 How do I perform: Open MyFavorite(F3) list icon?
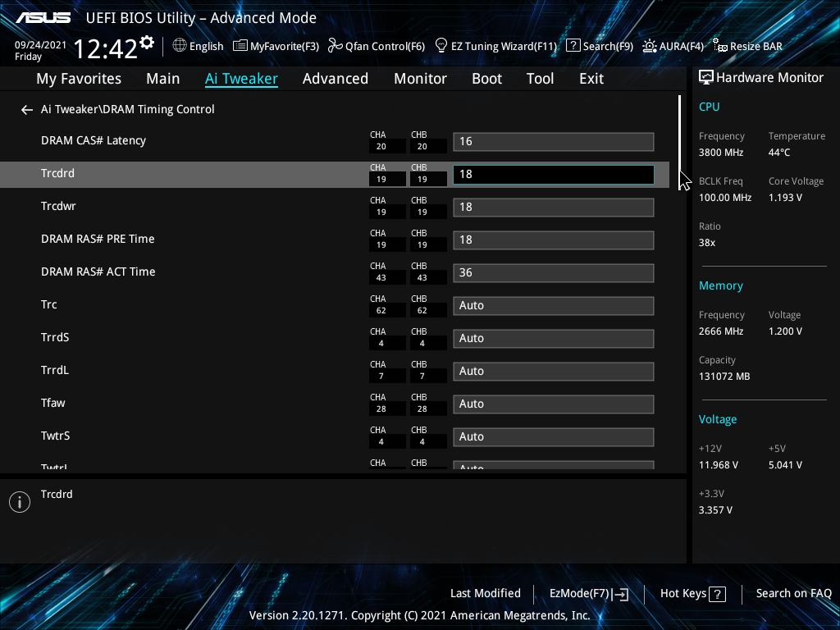click(x=240, y=46)
